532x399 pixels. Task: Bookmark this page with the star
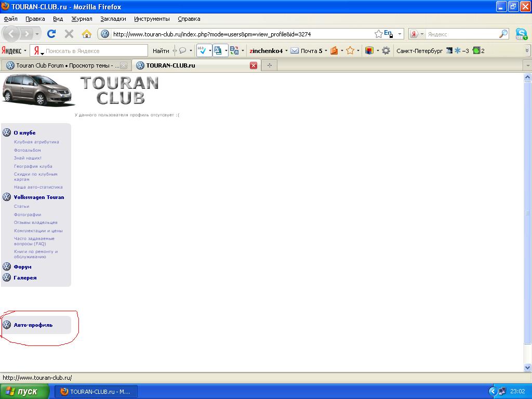point(378,34)
